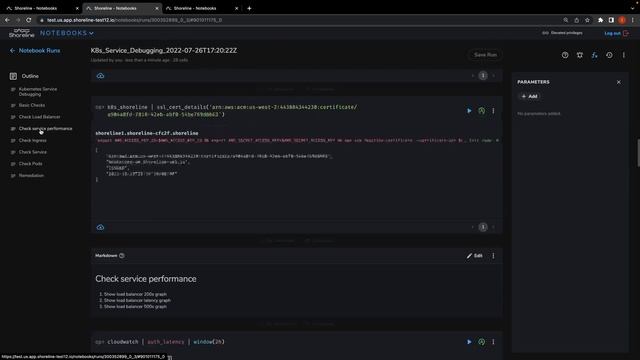640x360 pixels.
Task: Toggle the Outline panel icon
Action: (x=13, y=76)
